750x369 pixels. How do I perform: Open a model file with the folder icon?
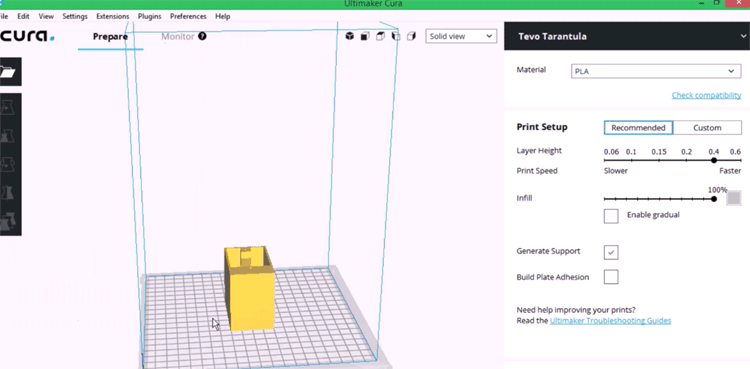(8, 72)
